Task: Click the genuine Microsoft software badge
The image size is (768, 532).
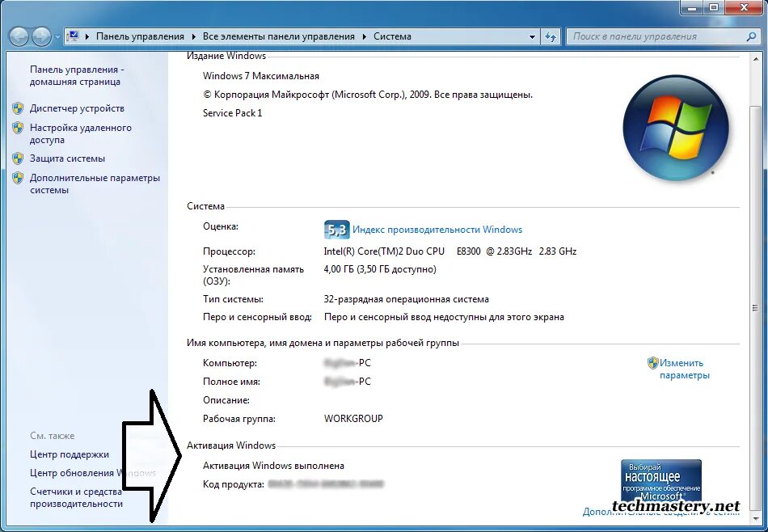Action: pyautogui.click(x=661, y=482)
